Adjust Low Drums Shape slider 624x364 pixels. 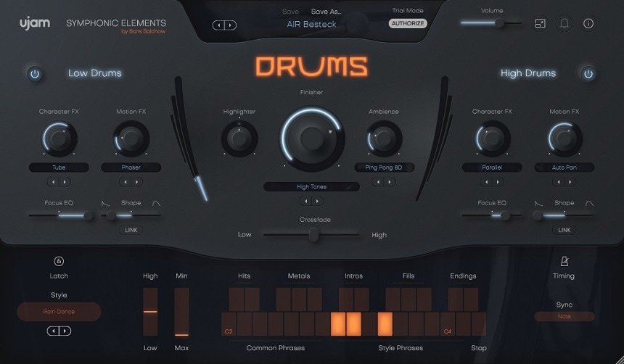[x=131, y=215]
